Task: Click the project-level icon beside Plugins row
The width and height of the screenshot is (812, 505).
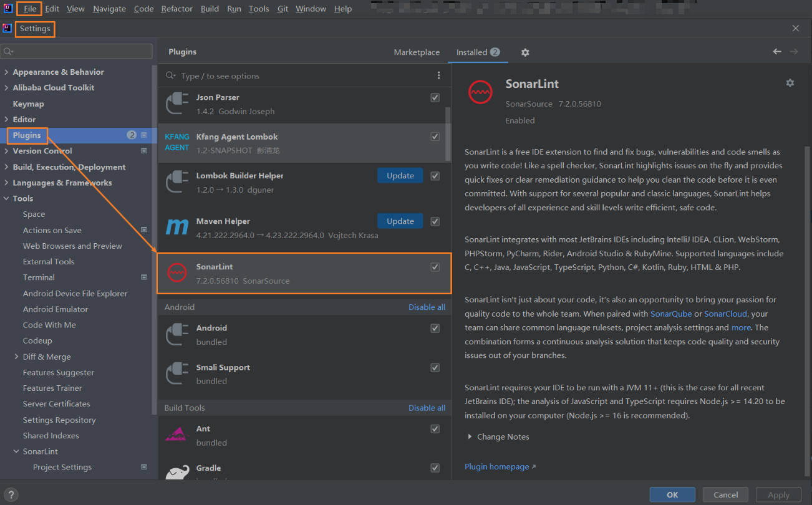Action: [144, 135]
